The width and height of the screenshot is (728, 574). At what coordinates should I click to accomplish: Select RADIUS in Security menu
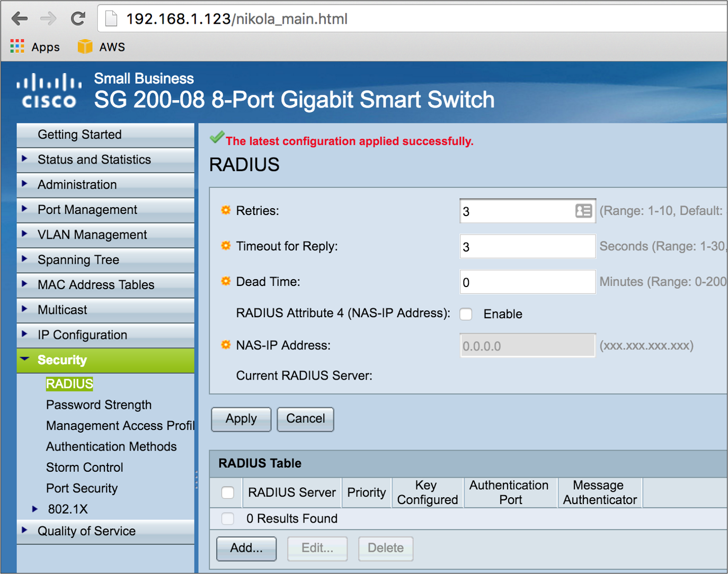(69, 383)
